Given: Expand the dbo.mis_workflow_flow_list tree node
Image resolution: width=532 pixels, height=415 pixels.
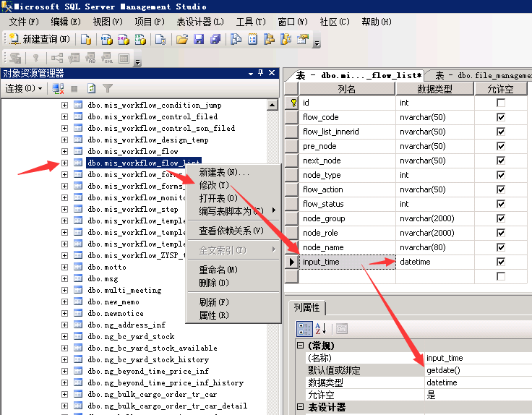Looking at the screenshot, I should coord(64,163).
